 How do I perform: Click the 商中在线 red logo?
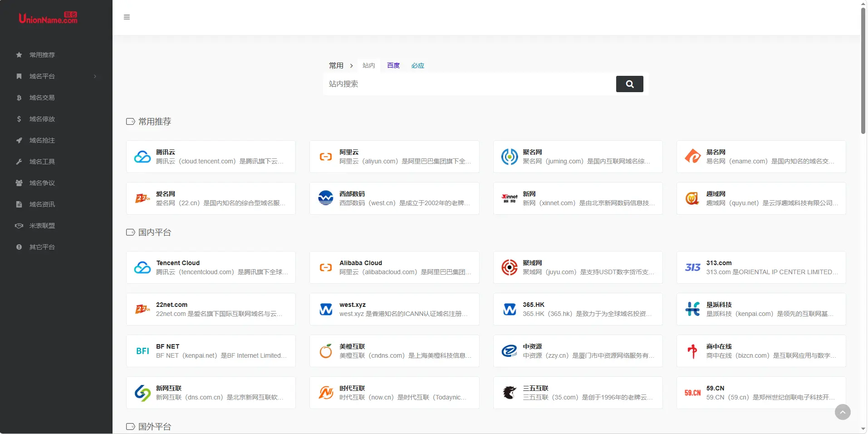click(693, 351)
